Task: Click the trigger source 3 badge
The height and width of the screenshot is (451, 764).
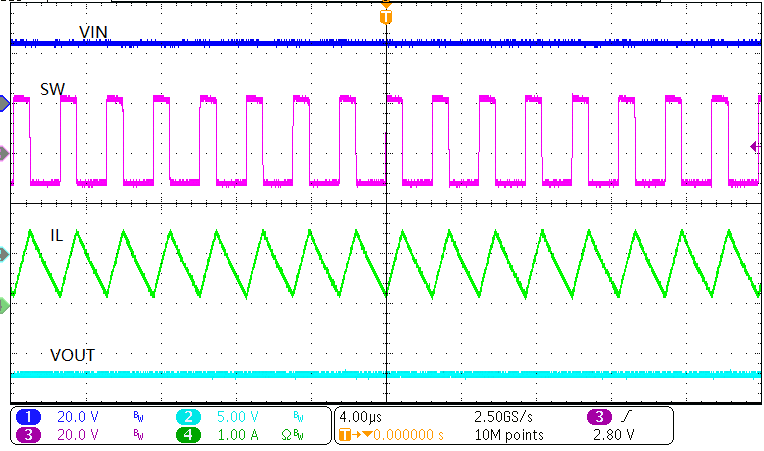Action: (599, 417)
